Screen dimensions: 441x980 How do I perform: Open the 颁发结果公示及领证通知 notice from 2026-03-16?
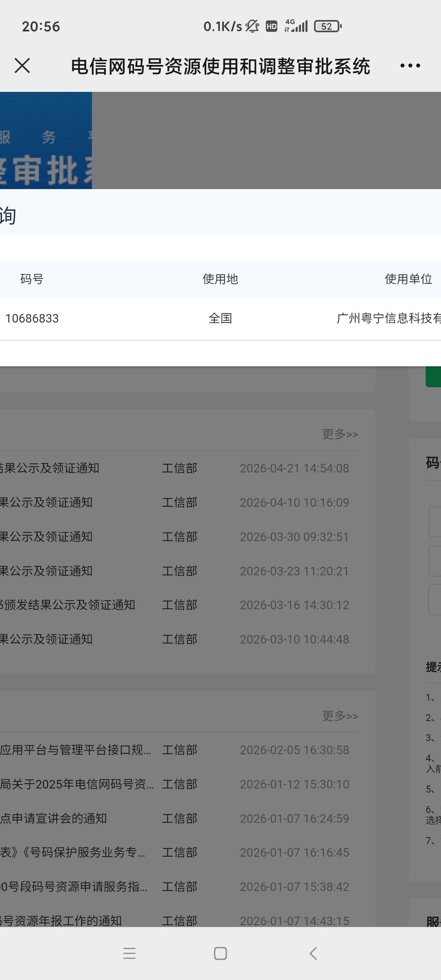click(x=68, y=605)
